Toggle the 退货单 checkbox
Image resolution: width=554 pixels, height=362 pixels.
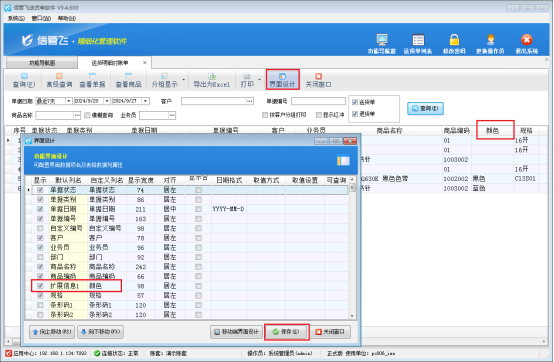click(x=355, y=114)
